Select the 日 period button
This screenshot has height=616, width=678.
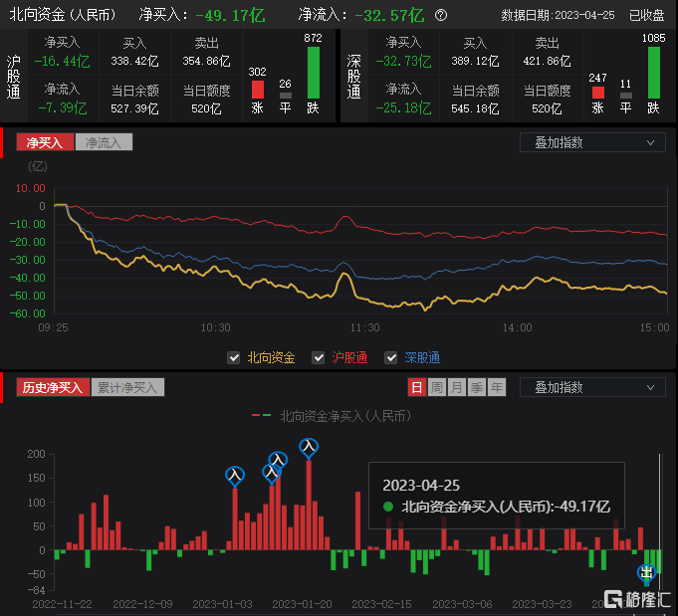[417, 387]
